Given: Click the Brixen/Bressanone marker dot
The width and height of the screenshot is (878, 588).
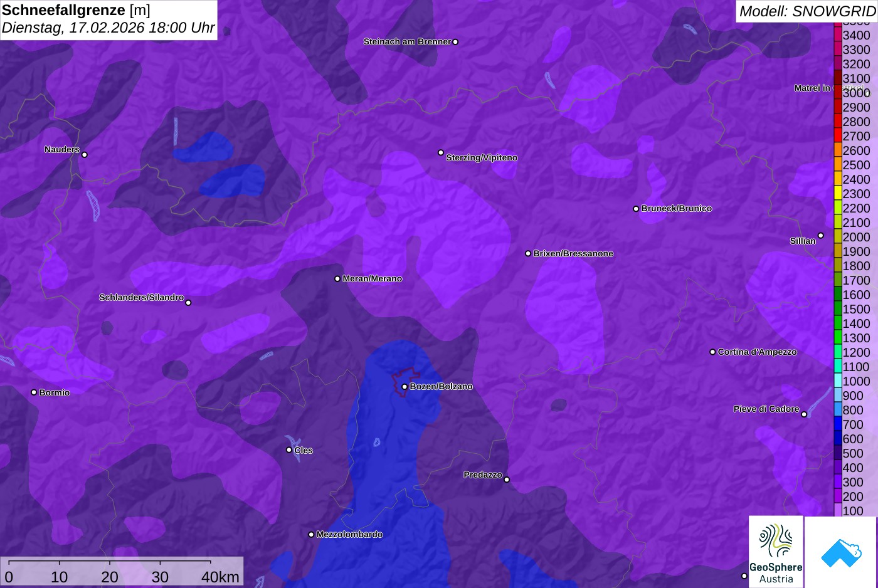Looking at the screenshot, I should click(528, 253).
